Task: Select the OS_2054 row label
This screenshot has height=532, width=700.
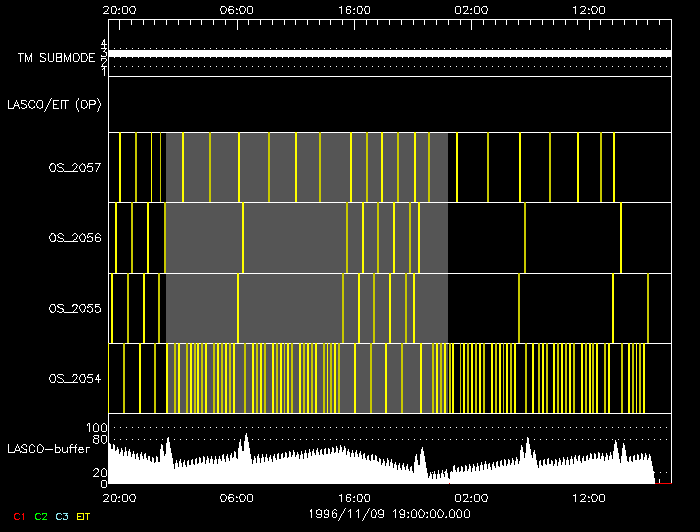Action: click(75, 379)
